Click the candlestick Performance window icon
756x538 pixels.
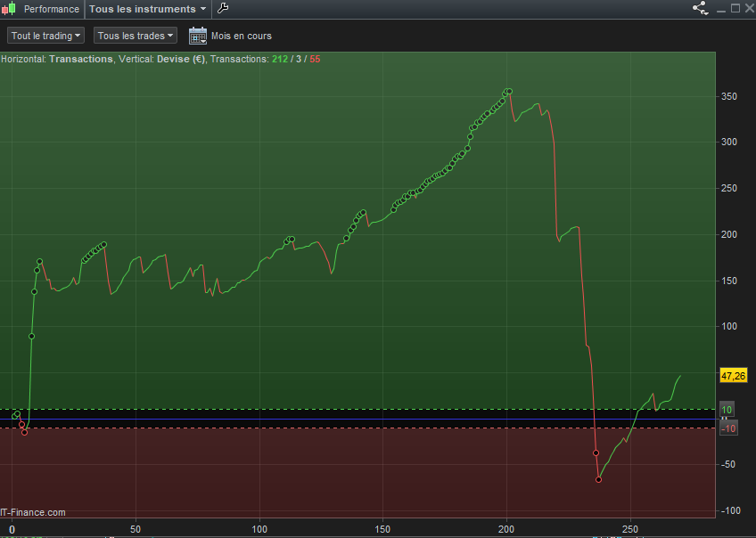9,9
